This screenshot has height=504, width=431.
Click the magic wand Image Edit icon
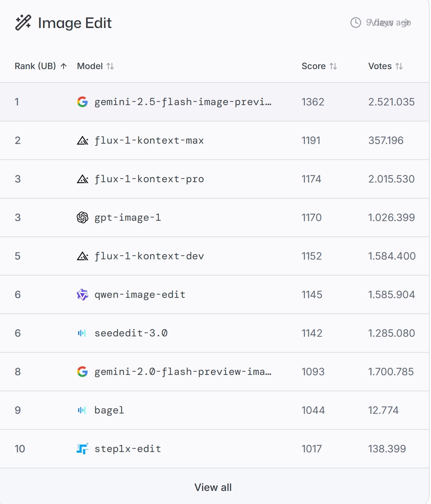point(23,23)
